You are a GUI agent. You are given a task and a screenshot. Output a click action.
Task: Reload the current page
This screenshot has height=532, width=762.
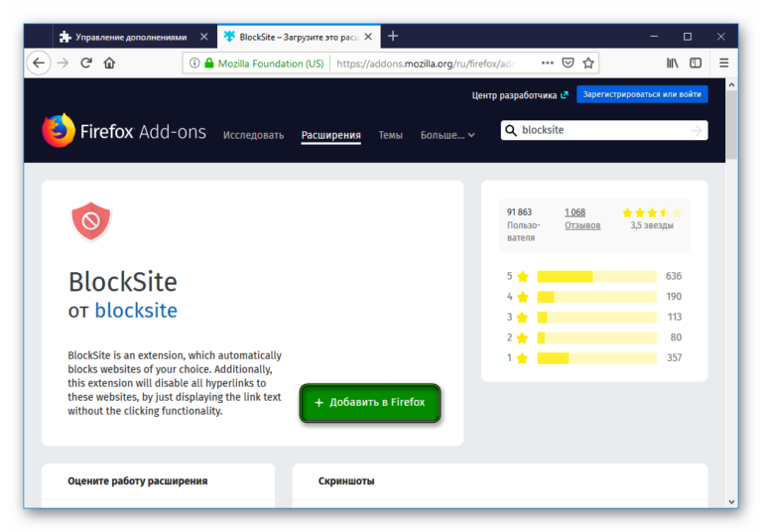[86, 64]
